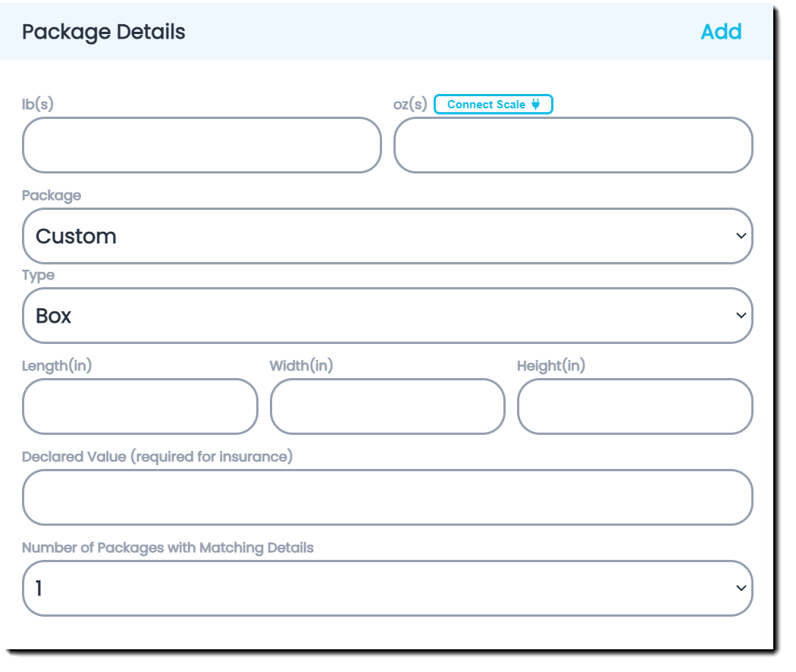Screen dimensions: 796x672
Task: Click into the Height(in) field
Action: 635,407
